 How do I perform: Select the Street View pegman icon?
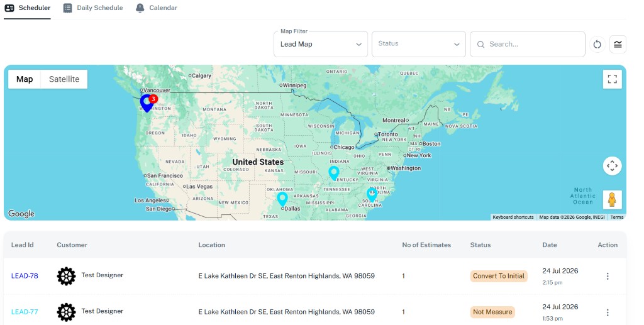(x=612, y=199)
